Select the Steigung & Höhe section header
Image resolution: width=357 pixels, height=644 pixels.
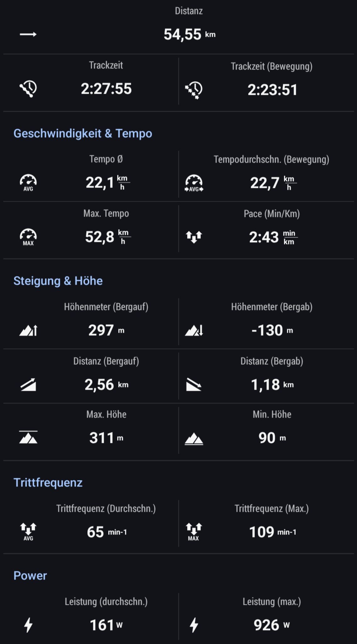58,281
